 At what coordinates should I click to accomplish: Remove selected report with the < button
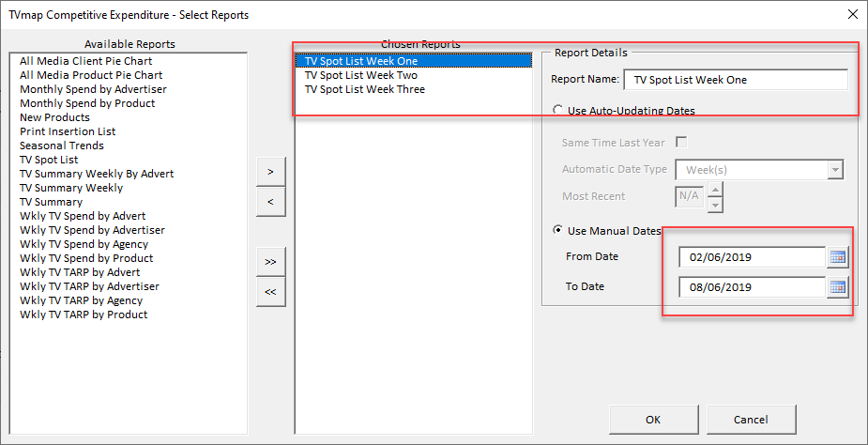point(270,202)
